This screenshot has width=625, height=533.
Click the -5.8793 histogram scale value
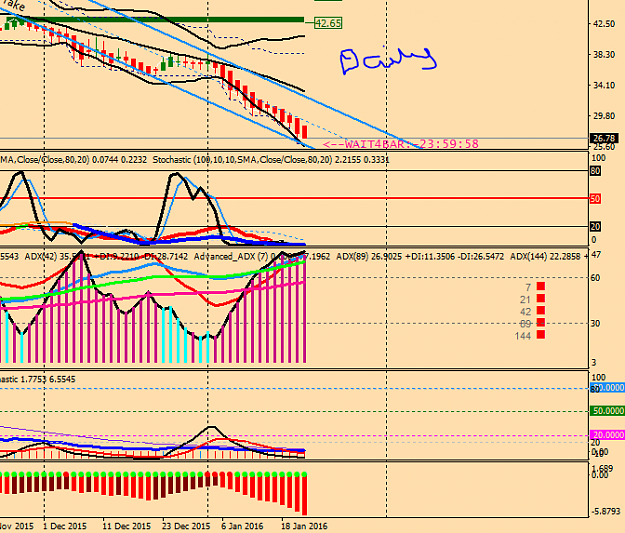[x=606, y=511]
